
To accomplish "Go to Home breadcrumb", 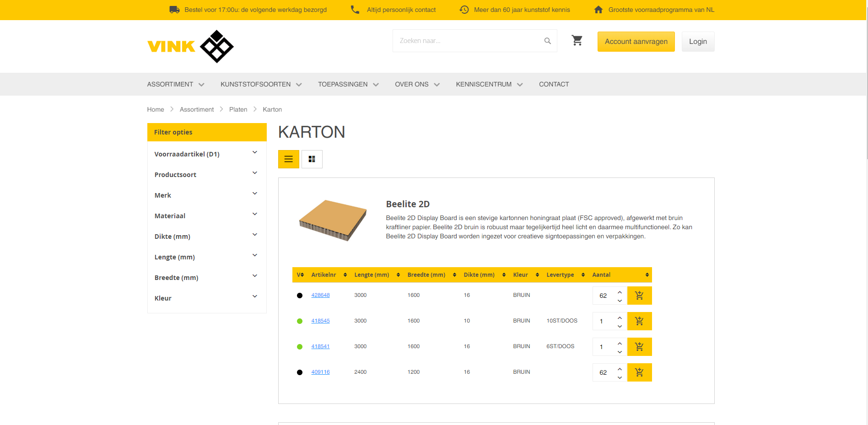I will pyautogui.click(x=156, y=109).
